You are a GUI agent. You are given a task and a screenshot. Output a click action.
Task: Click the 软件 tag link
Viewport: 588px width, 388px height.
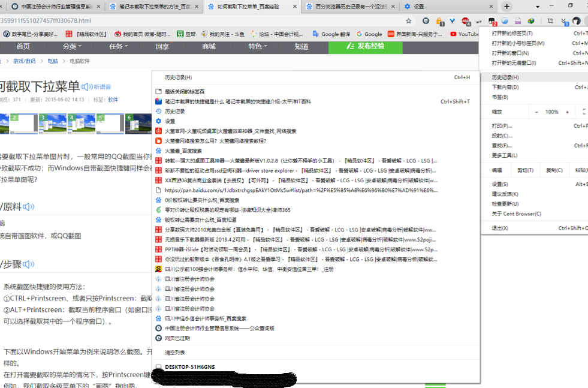click(x=113, y=100)
